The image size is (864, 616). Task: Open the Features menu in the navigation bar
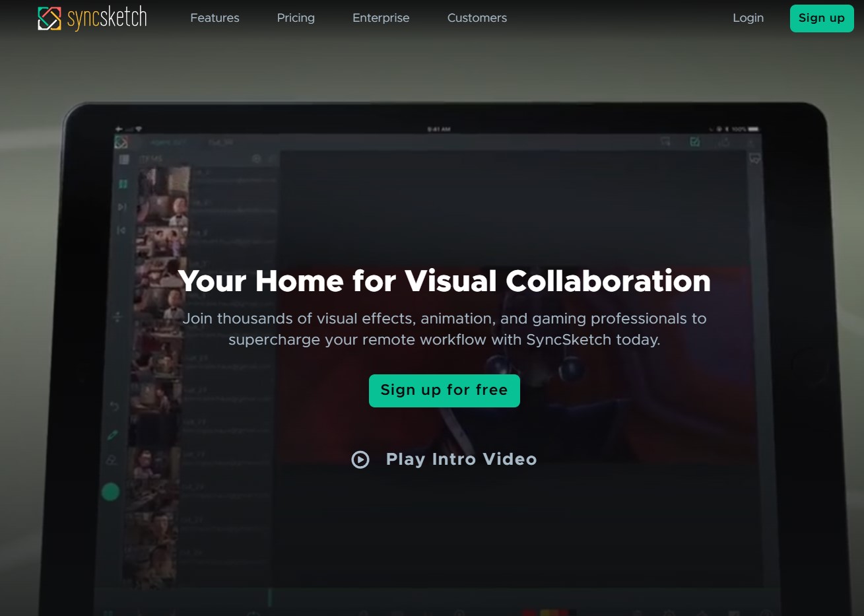point(215,18)
